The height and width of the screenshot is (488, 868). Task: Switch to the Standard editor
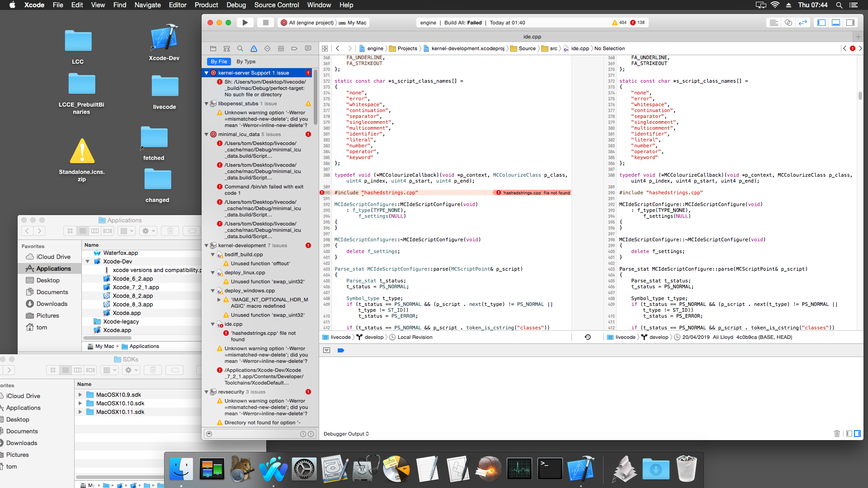(x=774, y=23)
